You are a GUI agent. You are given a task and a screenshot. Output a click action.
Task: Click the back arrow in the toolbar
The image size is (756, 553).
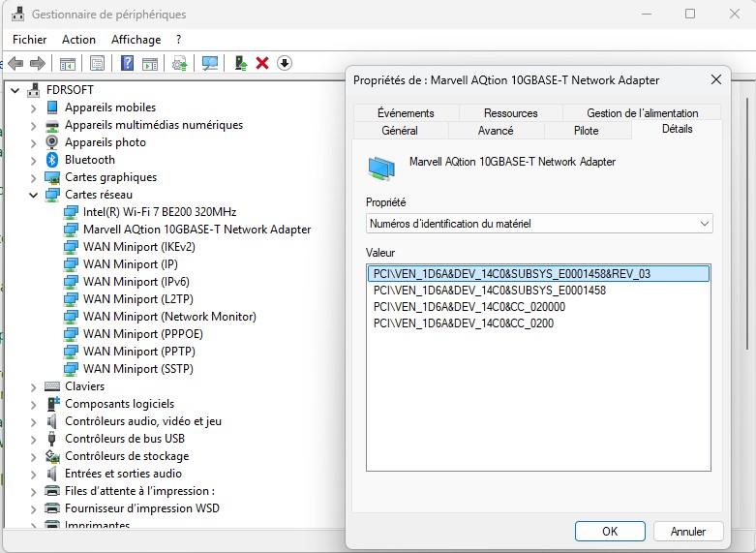pos(15,63)
